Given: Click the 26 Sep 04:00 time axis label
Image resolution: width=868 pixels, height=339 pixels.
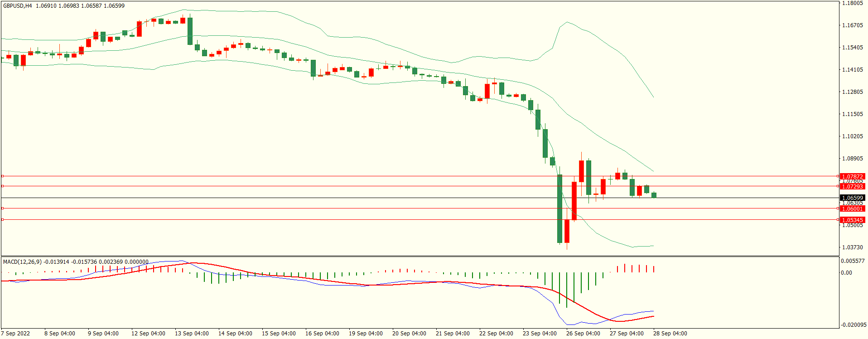Looking at the screenshot, I should [583, 333].
